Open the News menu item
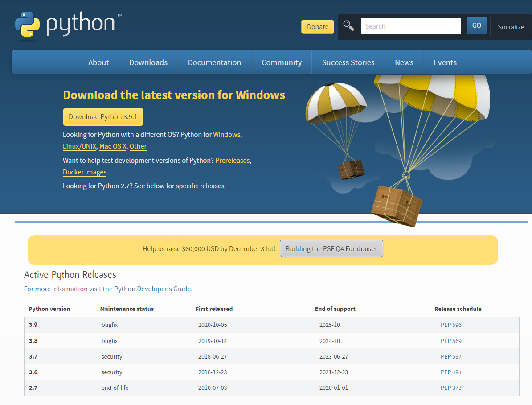Screen dimensions: 532x405 pos(404,62)
